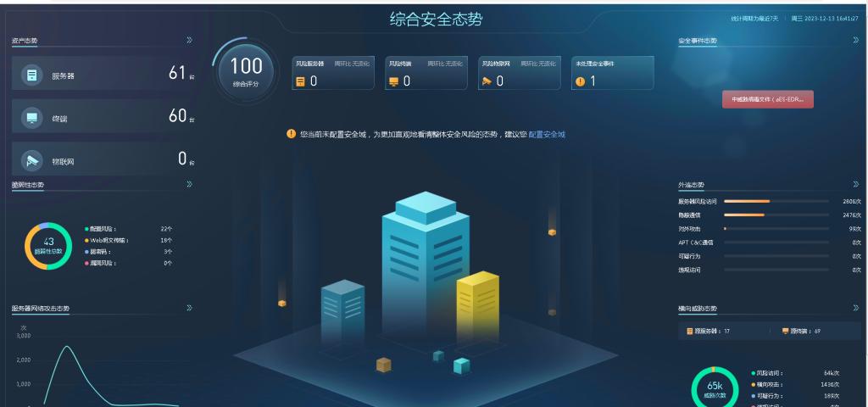The width and height of the screenshot is (868, 407).
Task: Open the 配置安全域 link
Action: 547,134
